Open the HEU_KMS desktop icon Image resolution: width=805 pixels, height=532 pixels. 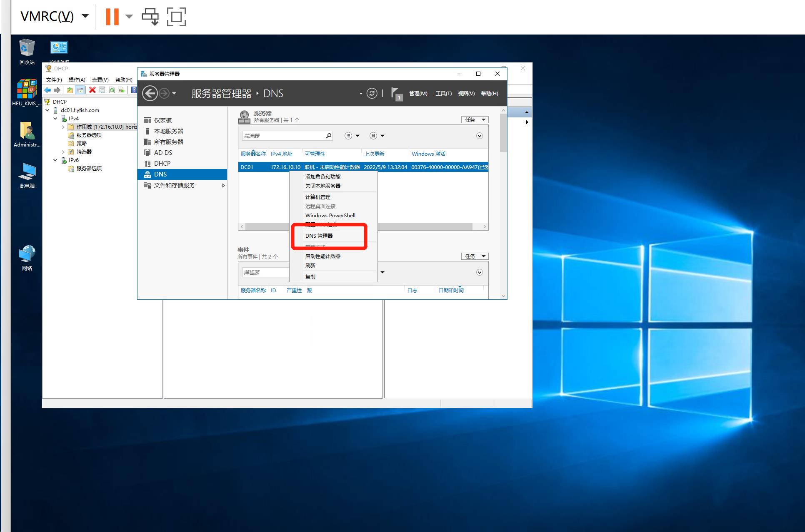pos(27,92)
